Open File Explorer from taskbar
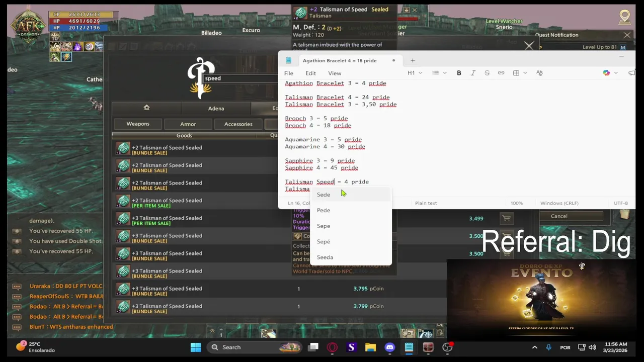The width and height of the screenshot is (644, 362). pyautogui.click(x=370, y=347)
